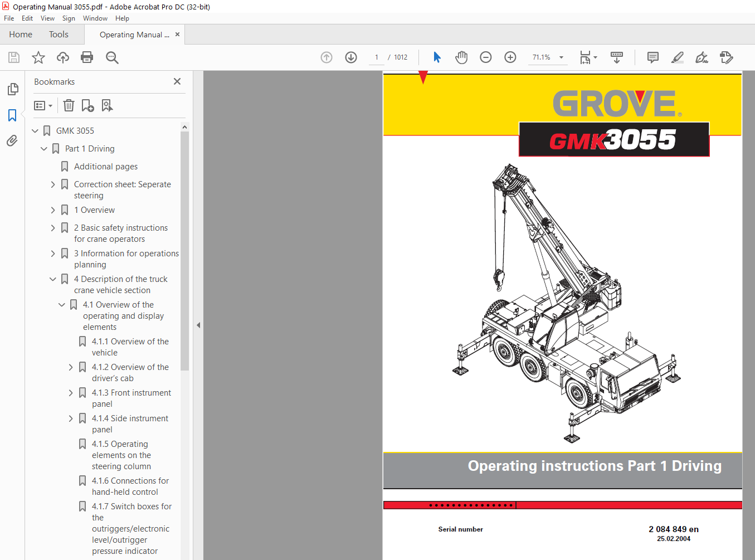755x560 pixels.
Task: Go to 4.1.1 Overview of the vehicle
Action: 130,347
